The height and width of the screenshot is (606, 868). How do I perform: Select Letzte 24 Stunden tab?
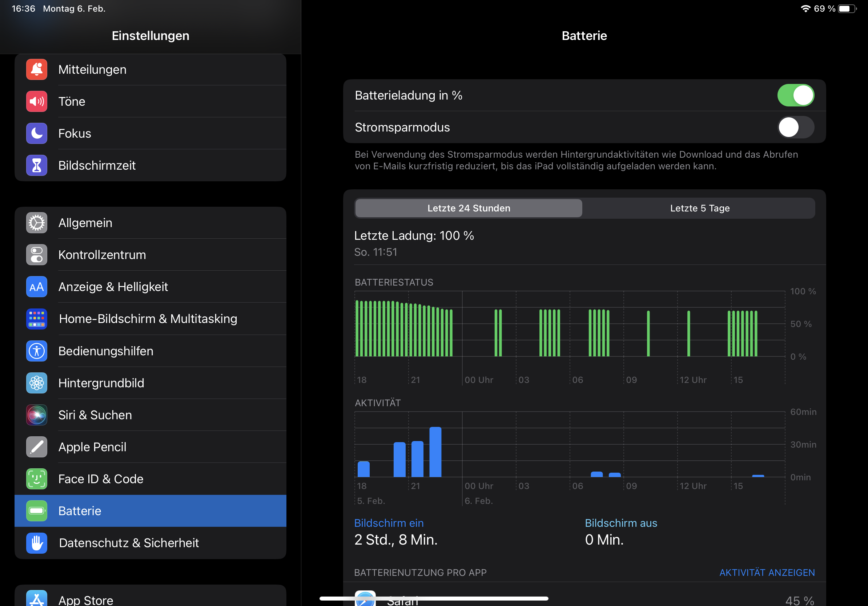(x=469, y=208)
